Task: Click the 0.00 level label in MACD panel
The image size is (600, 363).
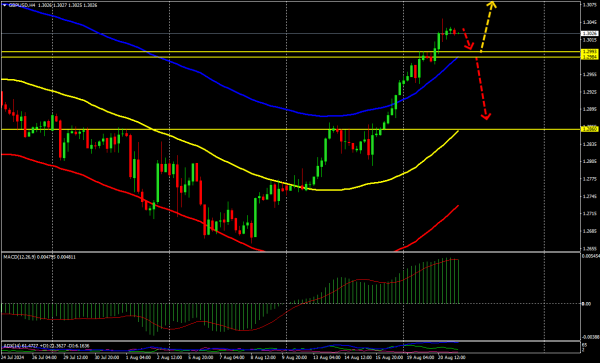Action: coord(587,304)
